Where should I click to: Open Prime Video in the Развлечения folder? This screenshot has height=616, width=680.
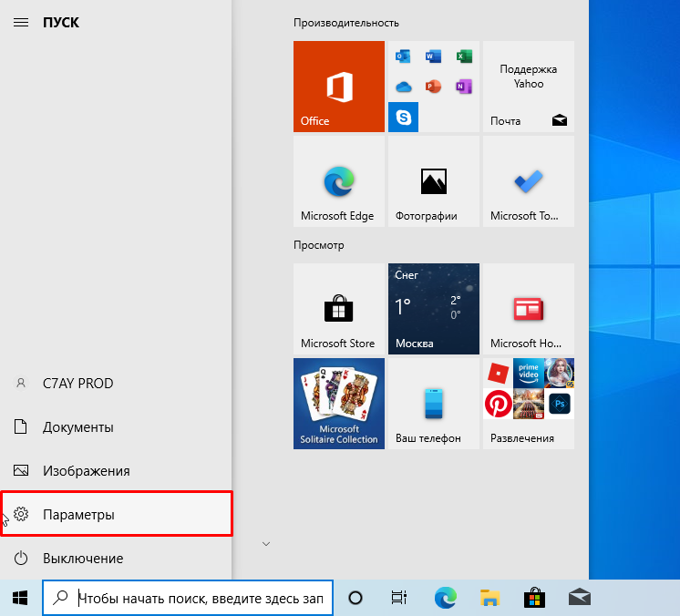tap(529, 374)
